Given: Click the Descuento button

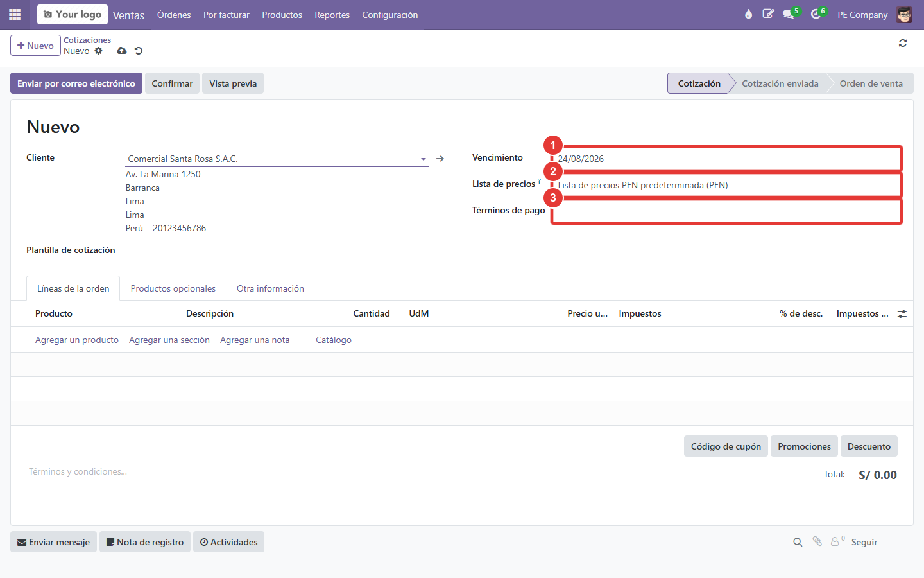Looking at the screenshot, I should tap(869, 446).
